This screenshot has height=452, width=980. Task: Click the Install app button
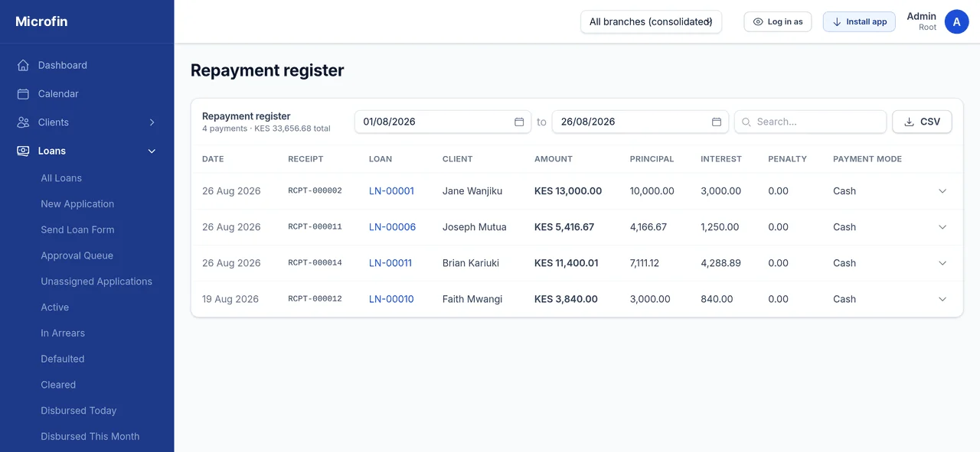coord(859,21)
